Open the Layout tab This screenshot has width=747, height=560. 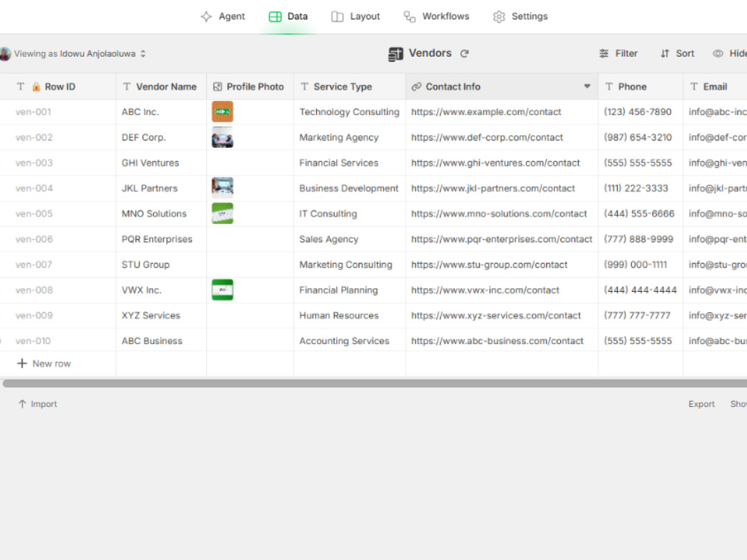[356, 16]
